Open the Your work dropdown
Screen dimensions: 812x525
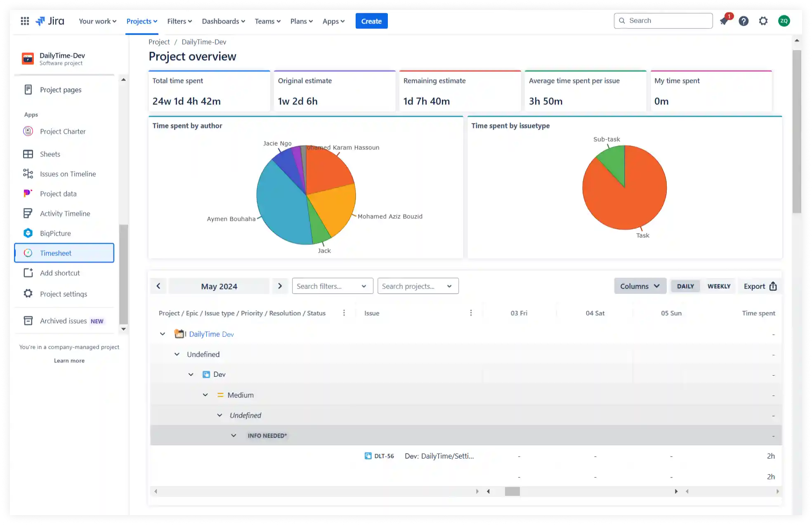pyautogui.click(x=97, y=21)
